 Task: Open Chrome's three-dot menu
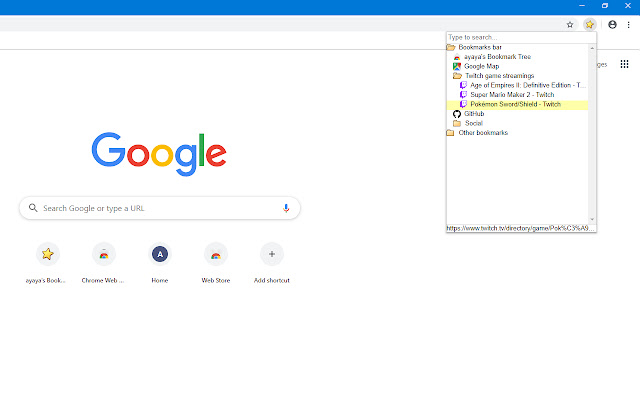(629, 24)
